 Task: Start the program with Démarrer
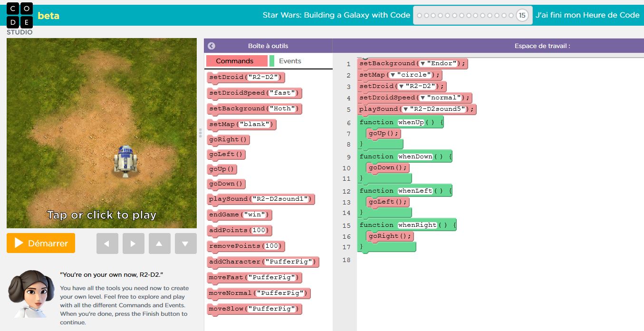click(41, 243)
